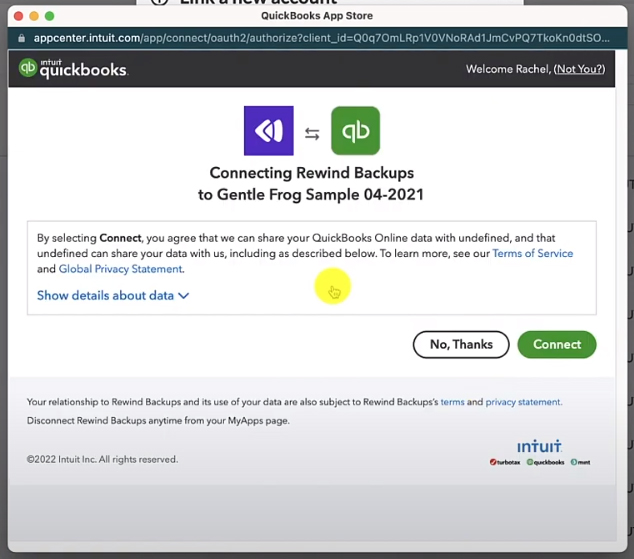Click the appcenter.intuit.com URL address bar
Screen dimensions: 634x559
pos(321,38)
